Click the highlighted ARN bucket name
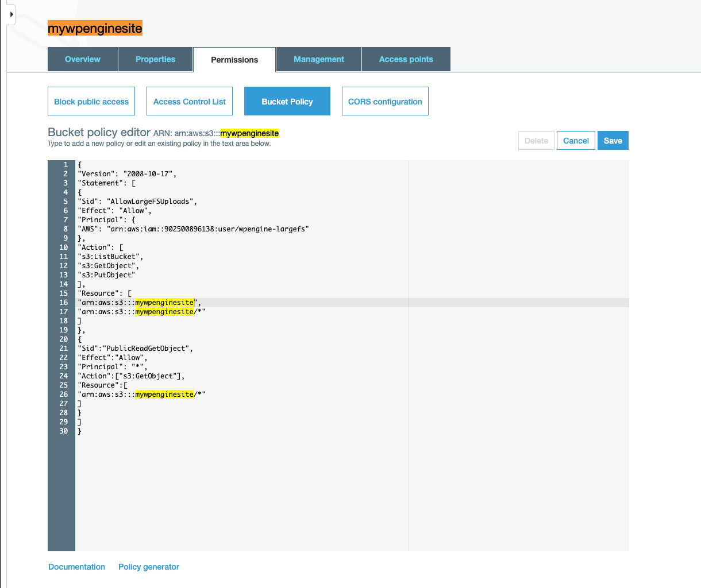This screenshot has width=701, height=588. [x=249, y=133]
